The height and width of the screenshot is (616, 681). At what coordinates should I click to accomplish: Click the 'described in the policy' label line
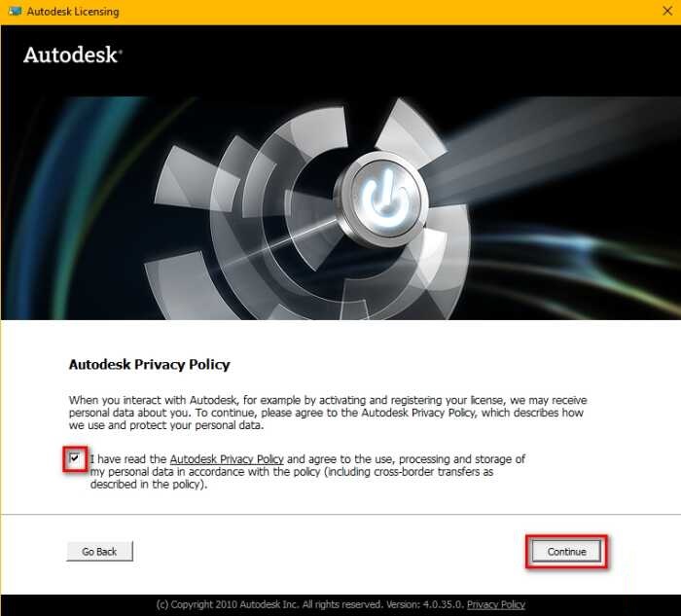149,485
